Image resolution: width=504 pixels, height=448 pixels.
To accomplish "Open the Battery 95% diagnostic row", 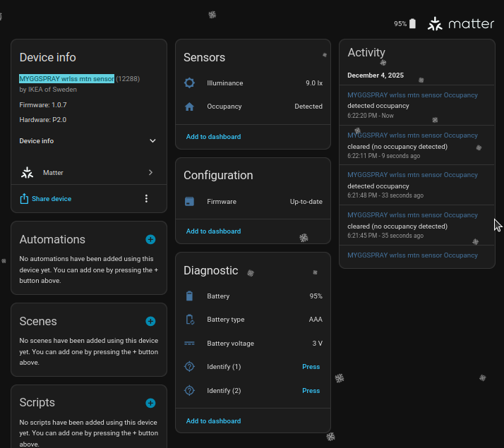I will click(253, 296).
